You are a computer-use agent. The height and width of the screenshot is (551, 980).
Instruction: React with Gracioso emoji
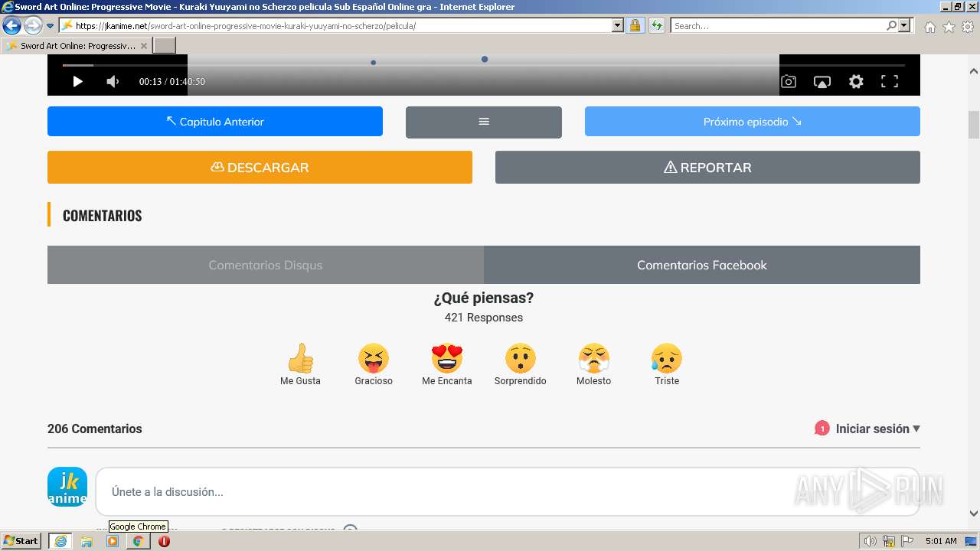(374, 364)
